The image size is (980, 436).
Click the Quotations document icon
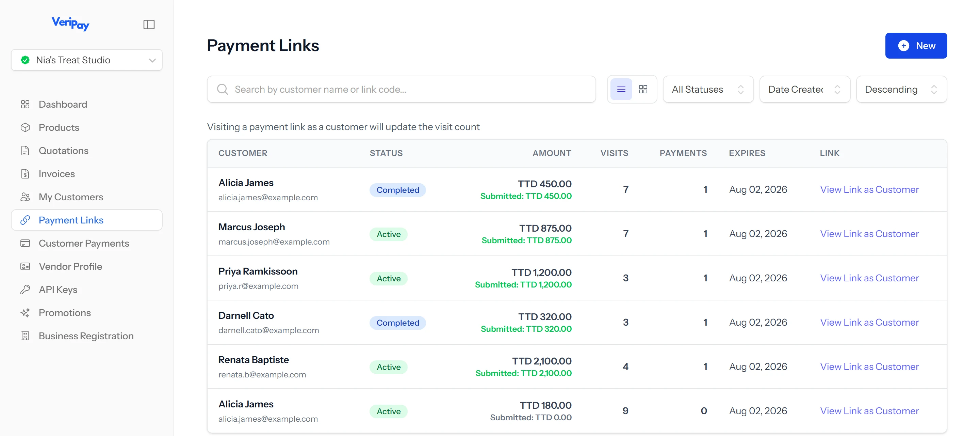(x=25, y=151)
